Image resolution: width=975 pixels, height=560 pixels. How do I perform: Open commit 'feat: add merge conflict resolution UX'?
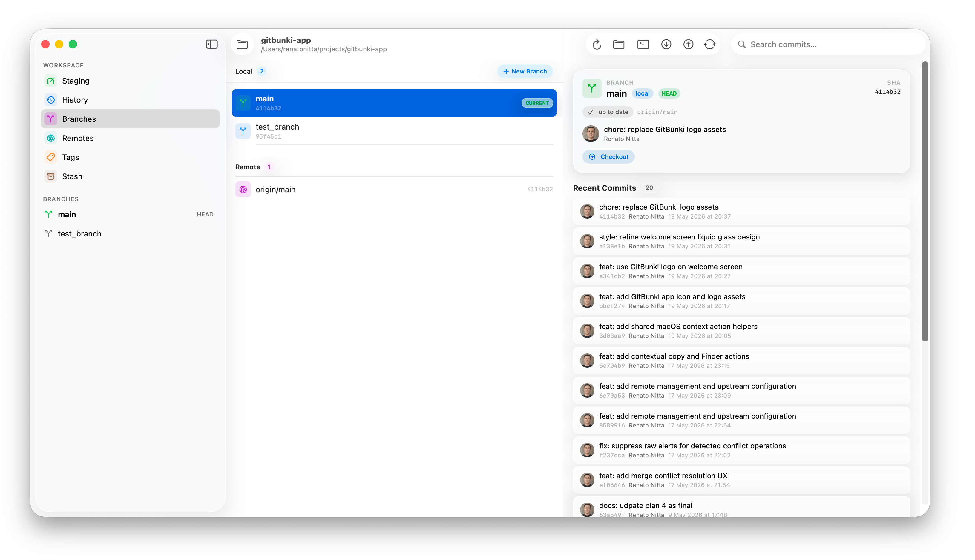point(741,480)
